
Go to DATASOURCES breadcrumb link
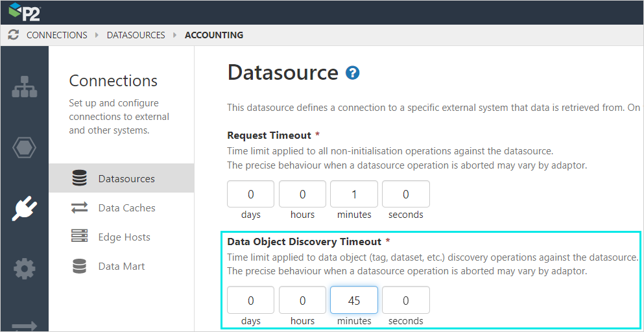click(x=136, y=35)
